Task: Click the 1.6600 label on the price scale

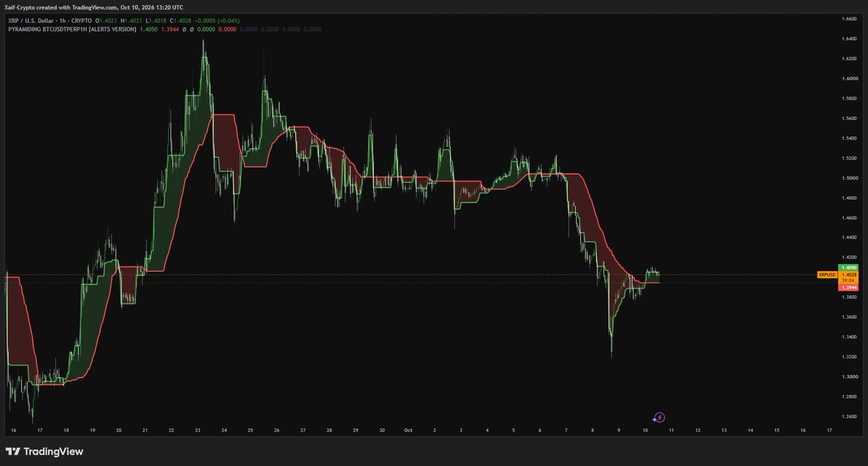Action: 850,18
